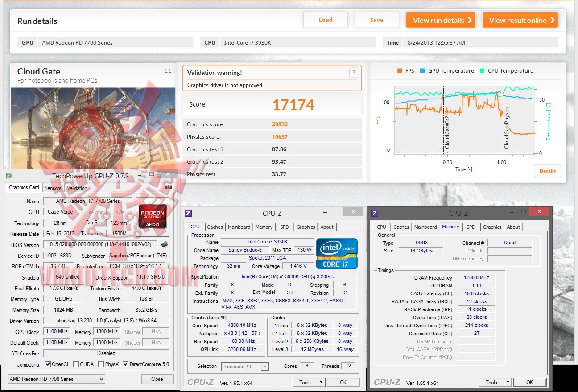Click the Details button below the chart
Image resolution: width=578 pixels, height=392 pixels.
(x=547, y=171)
